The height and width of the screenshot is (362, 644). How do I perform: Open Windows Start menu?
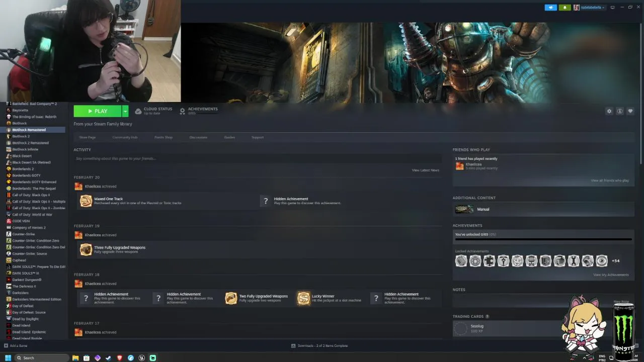(x=8, y=358)
